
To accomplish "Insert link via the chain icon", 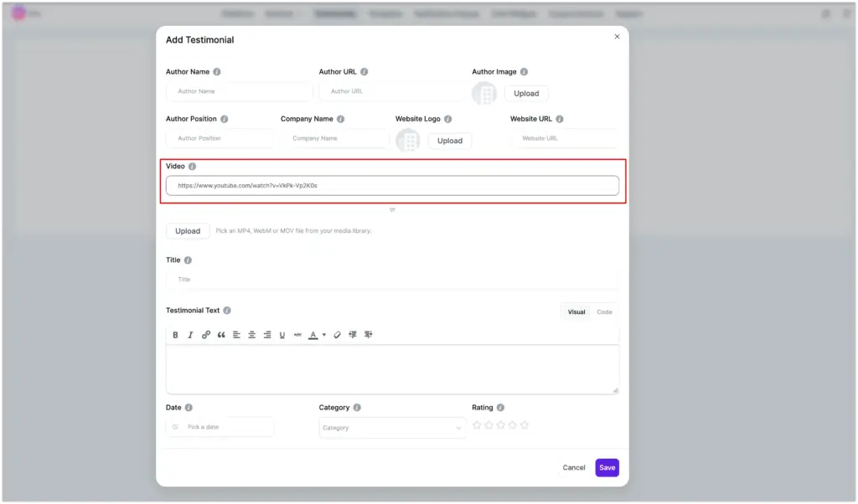I will click(206, 335).
